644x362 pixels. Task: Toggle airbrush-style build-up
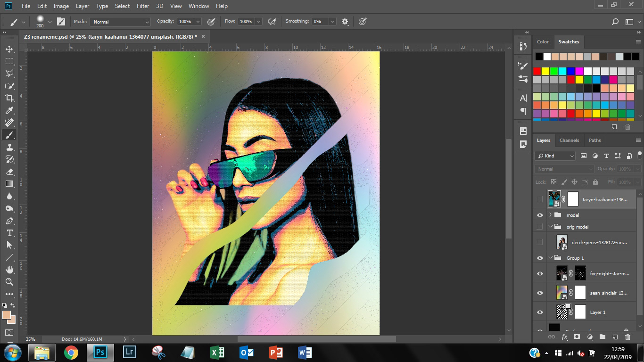272,22
